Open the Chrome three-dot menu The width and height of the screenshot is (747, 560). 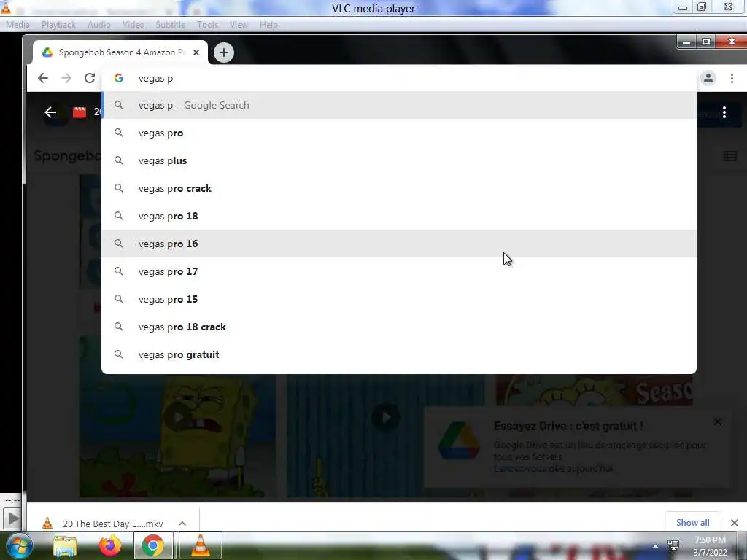click(732, 78)
